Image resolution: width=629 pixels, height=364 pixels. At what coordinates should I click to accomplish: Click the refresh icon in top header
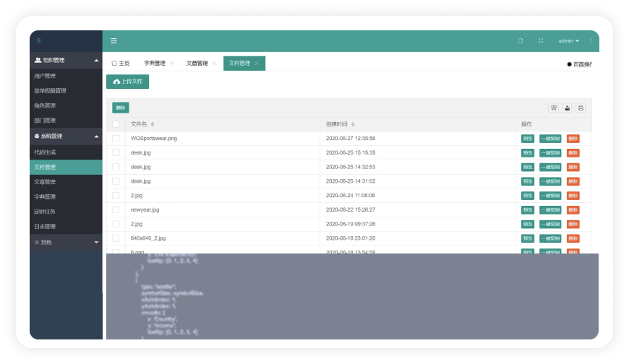520,41
